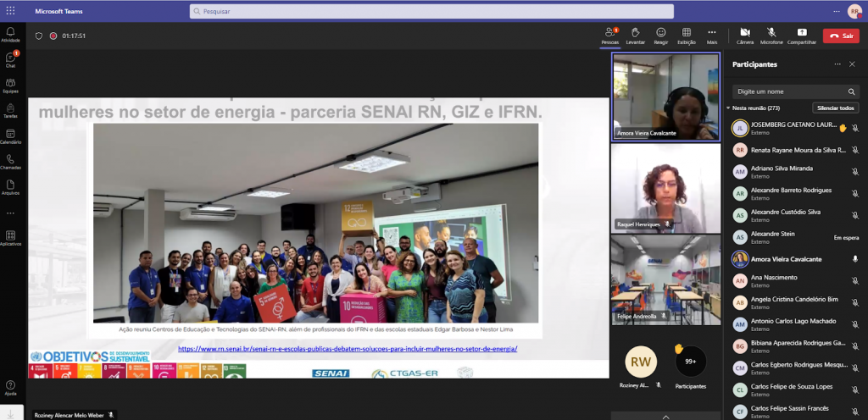
Task: Open Tarefas in the sidebar
Action: click(10, 111)
